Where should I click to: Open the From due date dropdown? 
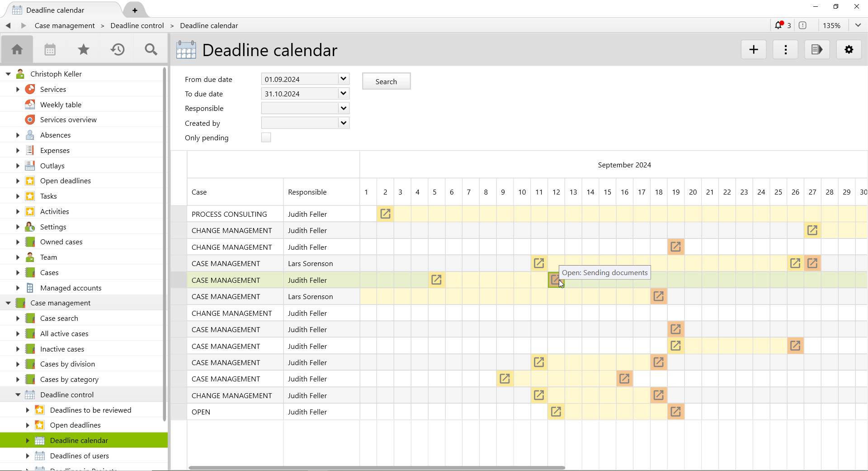pos(343,78)
